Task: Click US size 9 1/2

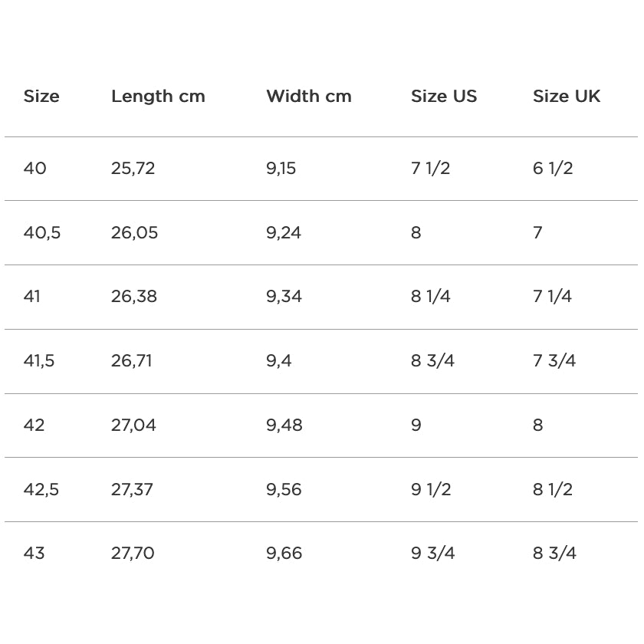Action: 431,489
